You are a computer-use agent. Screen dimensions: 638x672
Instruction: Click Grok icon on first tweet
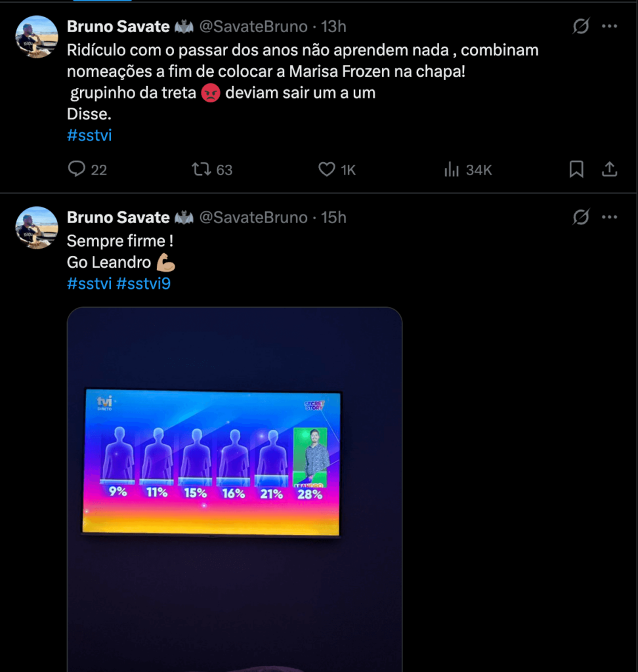click(581, 26)
